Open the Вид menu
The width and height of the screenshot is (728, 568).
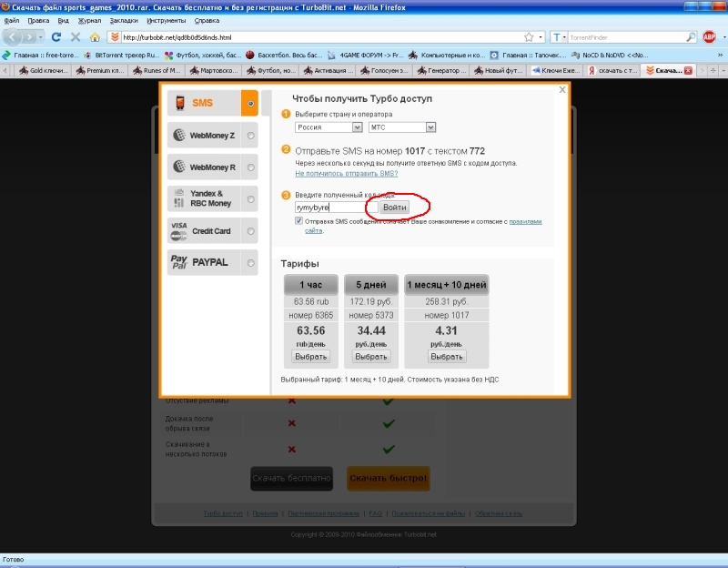click(63, 20)
